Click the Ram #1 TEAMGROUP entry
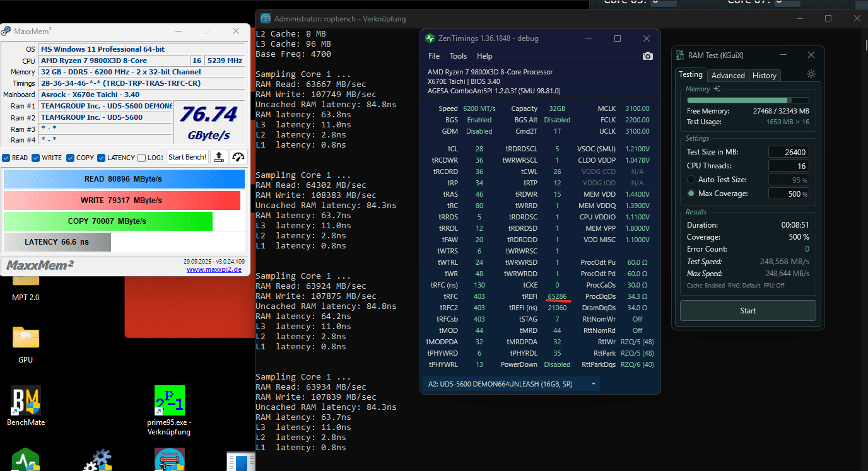The width and height of the screenshot is (868, 471). (x=106, y=106)
